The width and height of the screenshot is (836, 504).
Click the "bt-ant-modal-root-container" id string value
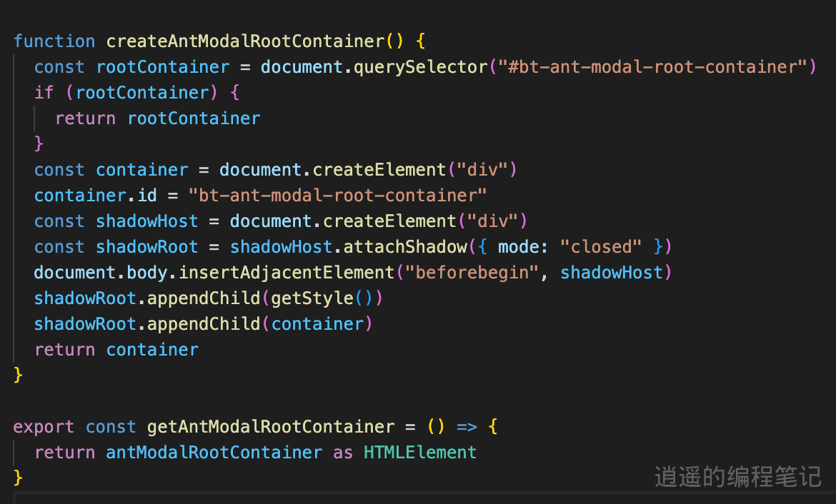tap(337, 195)
